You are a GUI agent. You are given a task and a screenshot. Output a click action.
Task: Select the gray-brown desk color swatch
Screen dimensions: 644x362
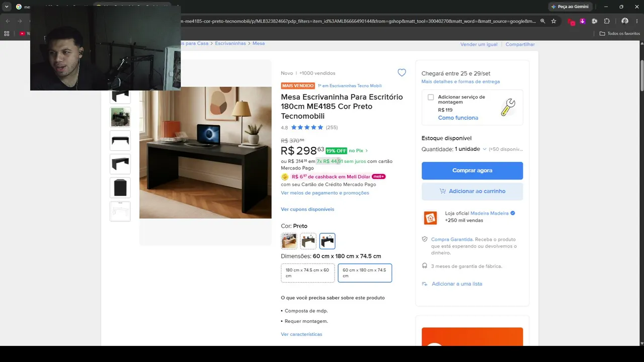tap(308, 241)
